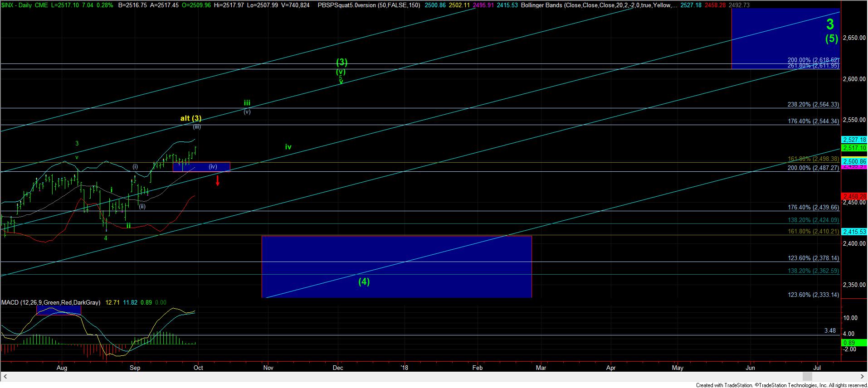The width and height of the screenshot is (868, 388).
Task: Click the 2,415.53 cyan price tag
Action: [x=854, y=232]
